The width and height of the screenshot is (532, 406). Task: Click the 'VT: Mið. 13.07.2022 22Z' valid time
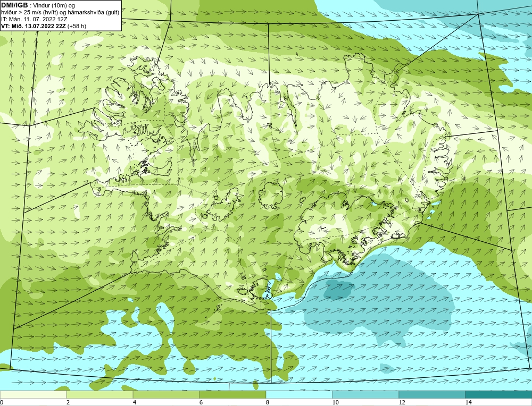click(x=34, y=26)
